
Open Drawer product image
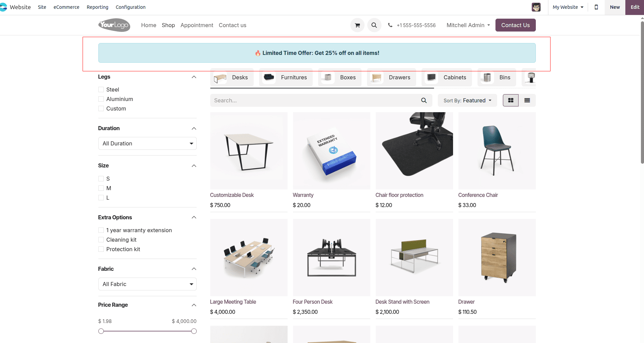pyautogui.click(x=497, y=258)
